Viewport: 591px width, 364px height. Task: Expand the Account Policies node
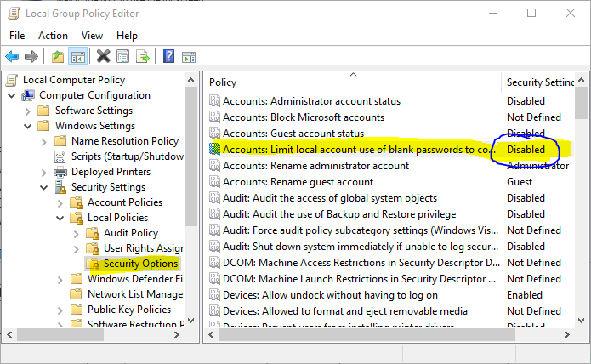[60, 203]
